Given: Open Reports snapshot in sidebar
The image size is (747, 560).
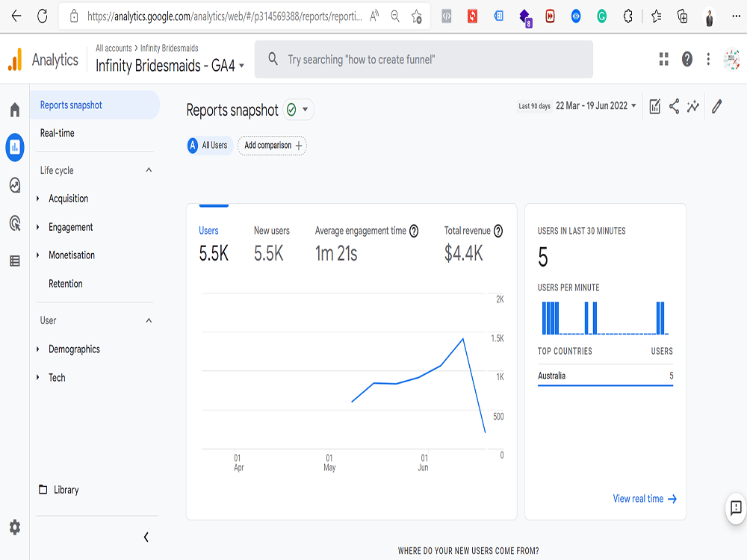Looking at the screenshot, I should click(x=94, y=105).
